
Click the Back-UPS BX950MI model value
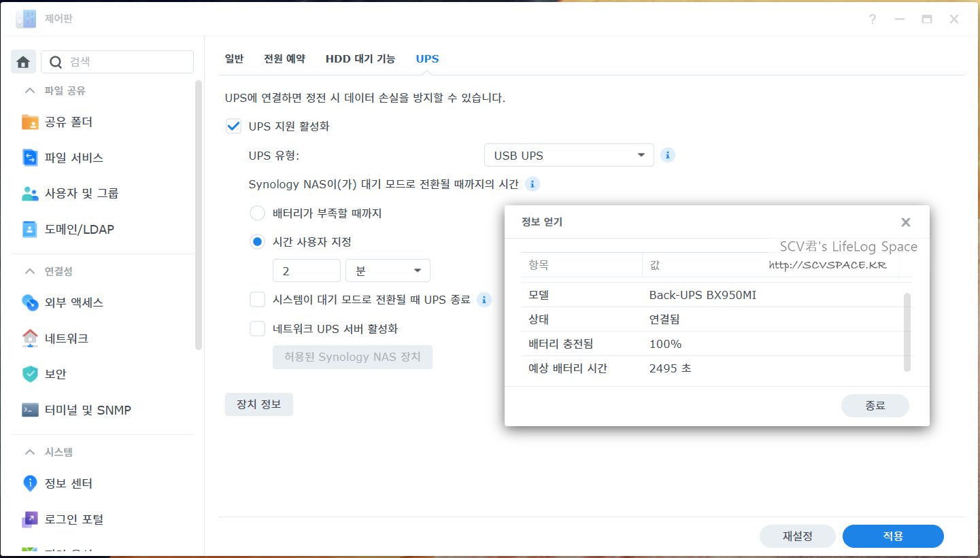(x=703, y=295)
